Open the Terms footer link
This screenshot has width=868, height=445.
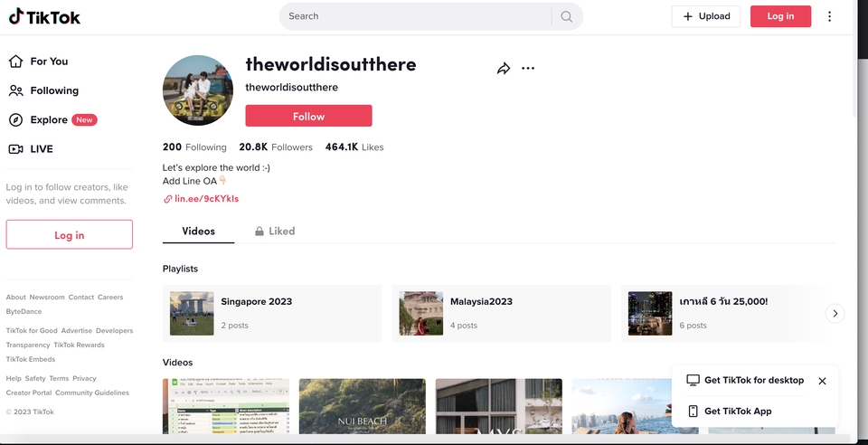[60, 379]
